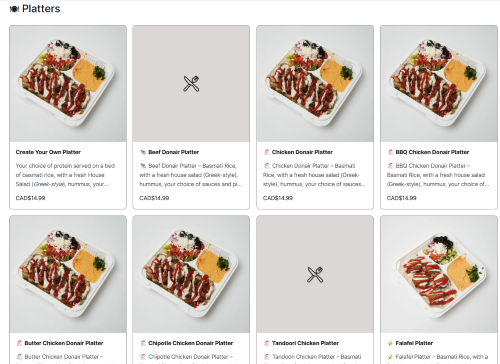The height and width of the screenshot is (364, 500).
Task: Click the Chicken Donair Platter description text
Action: (x=313, y=175)
